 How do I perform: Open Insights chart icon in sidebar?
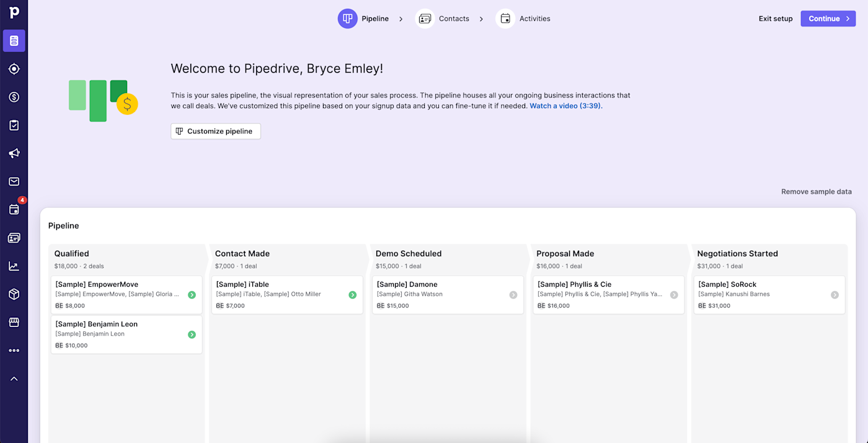point(14,266)
